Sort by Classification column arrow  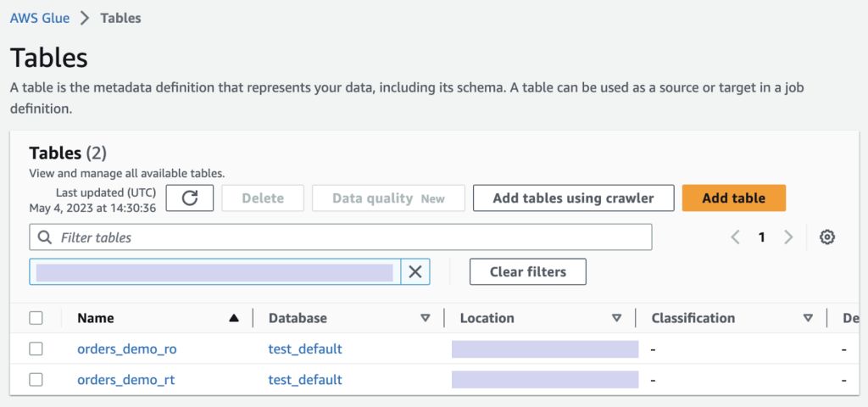[808, 318]
